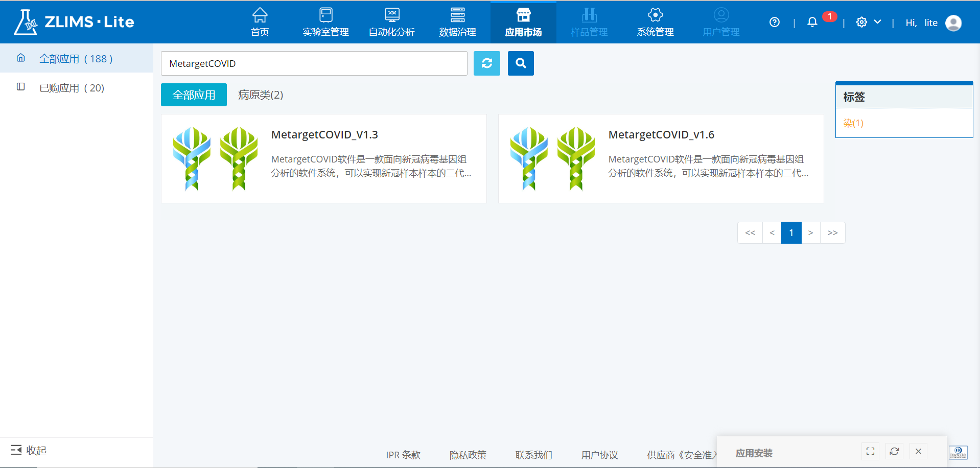Open MetargetCOVID_v1.6 app title

coord(661,135)
